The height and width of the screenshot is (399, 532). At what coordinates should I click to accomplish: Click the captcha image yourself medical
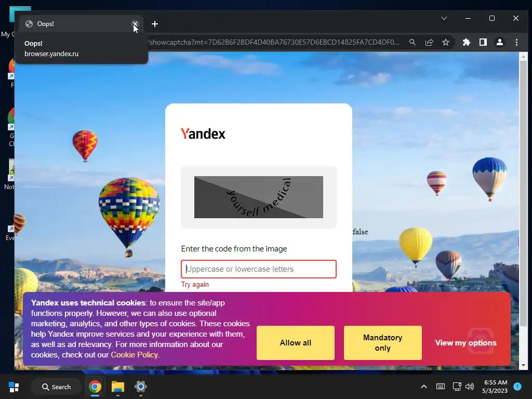pyautogui.click(x=259, y=197)
